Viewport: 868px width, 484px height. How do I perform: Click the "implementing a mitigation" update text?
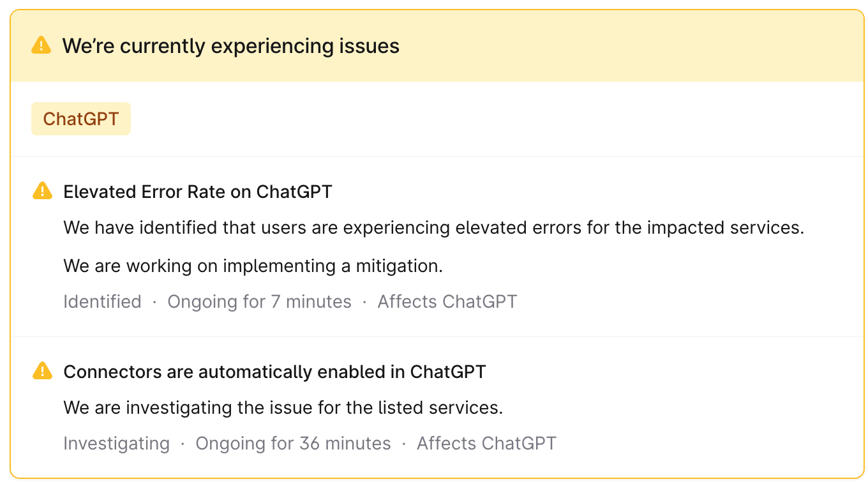tap(253, 266)
